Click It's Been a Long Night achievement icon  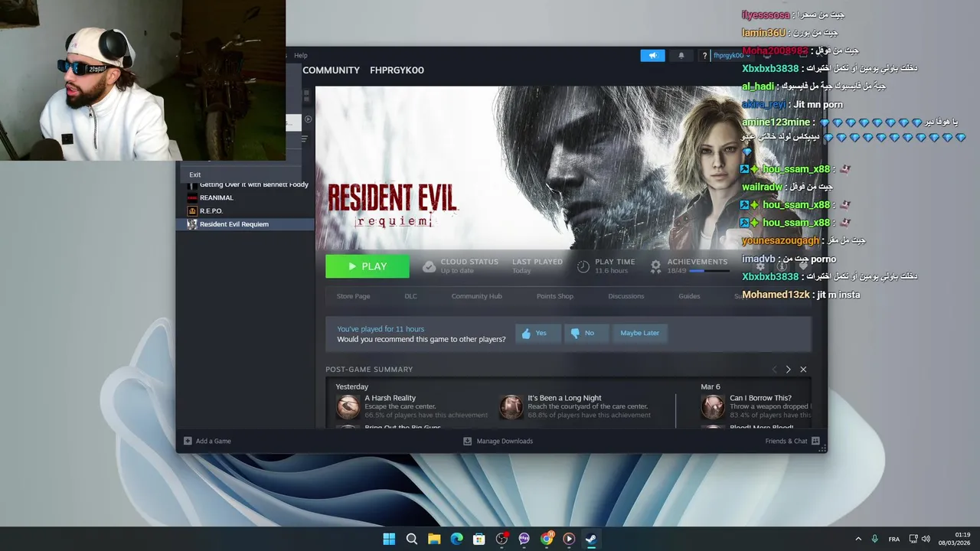coord(511,407)
